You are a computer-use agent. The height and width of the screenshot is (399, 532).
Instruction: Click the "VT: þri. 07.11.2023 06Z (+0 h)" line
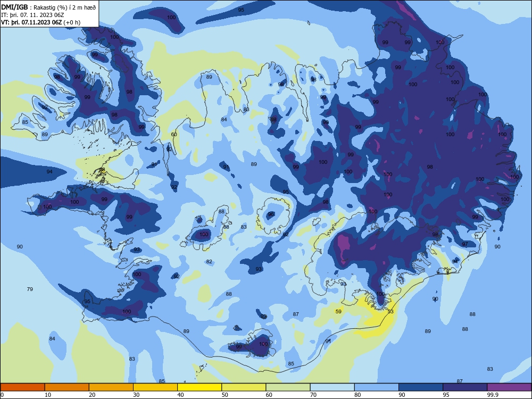(41, 22)
